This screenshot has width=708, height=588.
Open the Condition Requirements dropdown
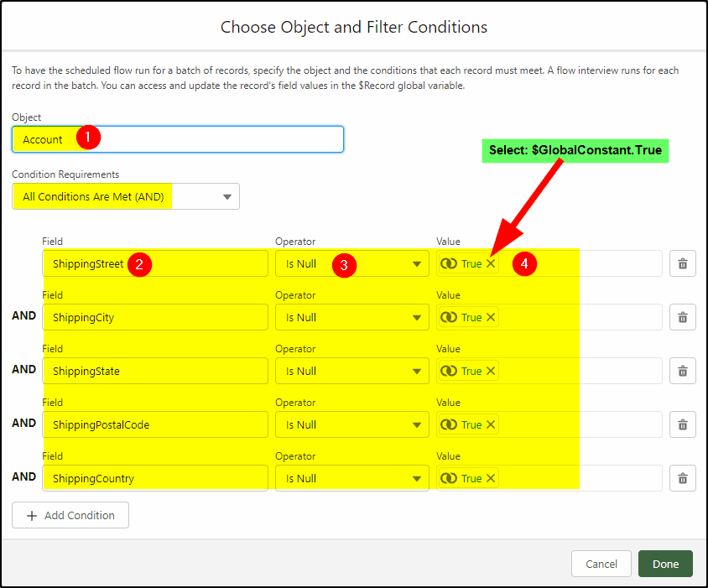(x=126, y=196)
